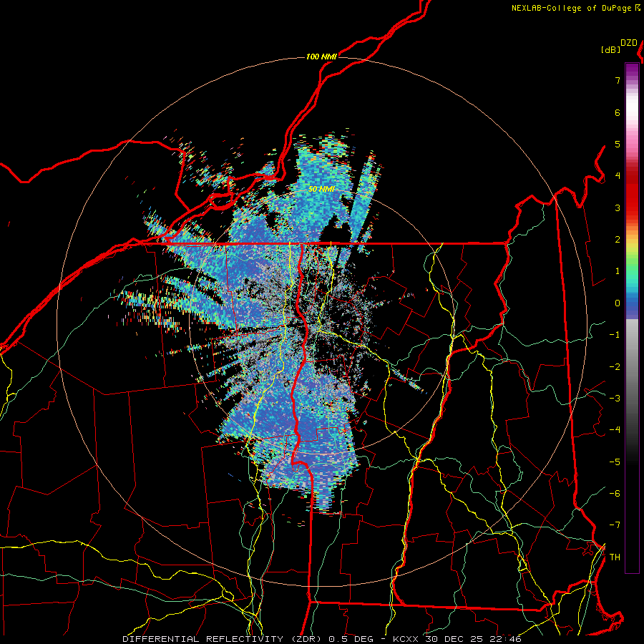644x644 pixels.
Task: Click the 50 NMI range ring label
Action: tap(321, 190)
